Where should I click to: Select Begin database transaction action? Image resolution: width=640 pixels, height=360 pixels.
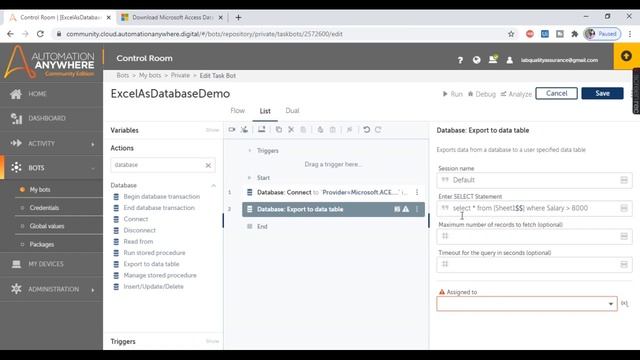162,196
